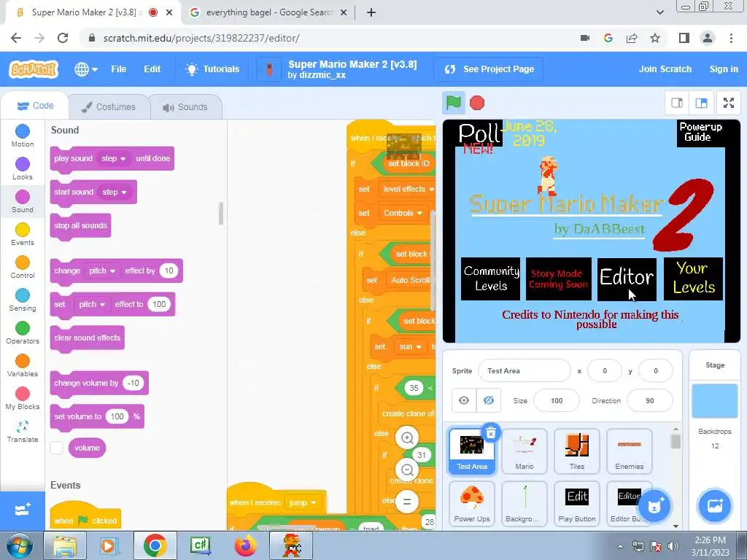Open the Choose a Sprite button
The height and width of the screenshot is (560, 747).
654,506
